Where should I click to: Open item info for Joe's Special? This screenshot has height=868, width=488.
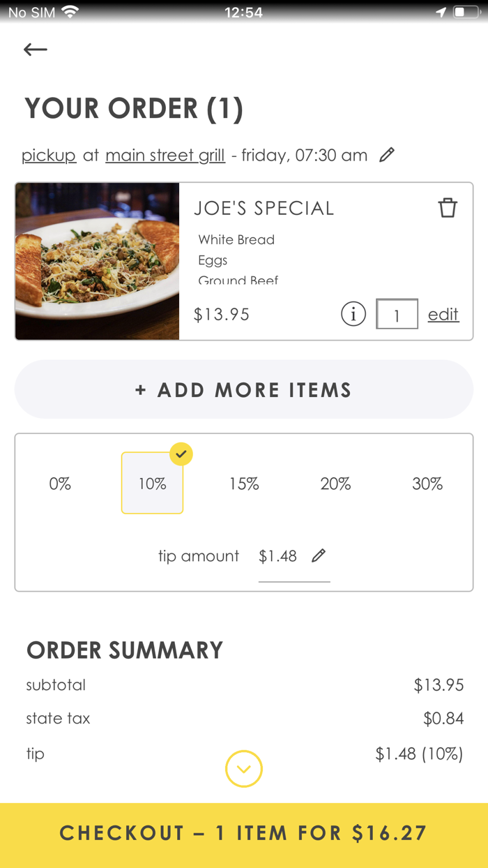click(353, 314)
